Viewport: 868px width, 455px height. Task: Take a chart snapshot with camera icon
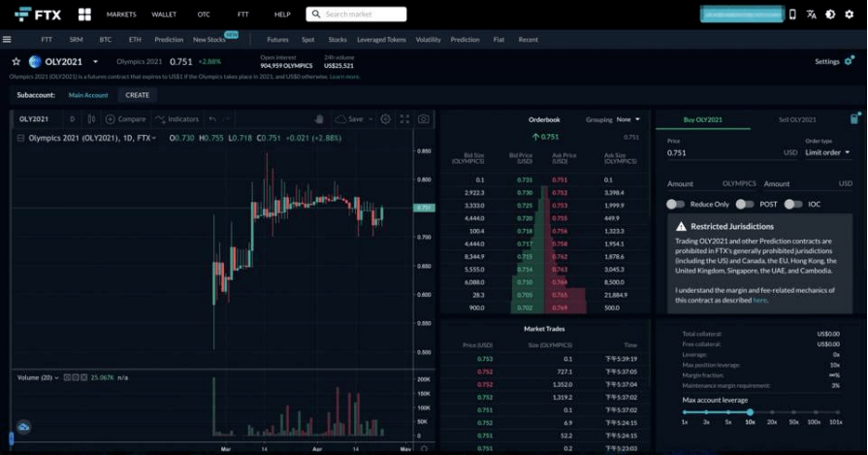[x=424, y=119]
